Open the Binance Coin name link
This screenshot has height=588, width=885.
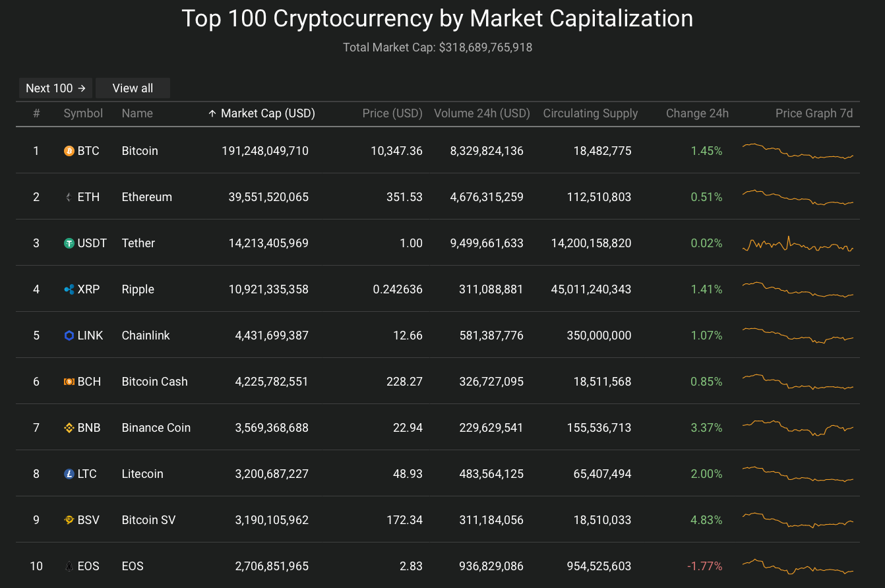point(156,428)
